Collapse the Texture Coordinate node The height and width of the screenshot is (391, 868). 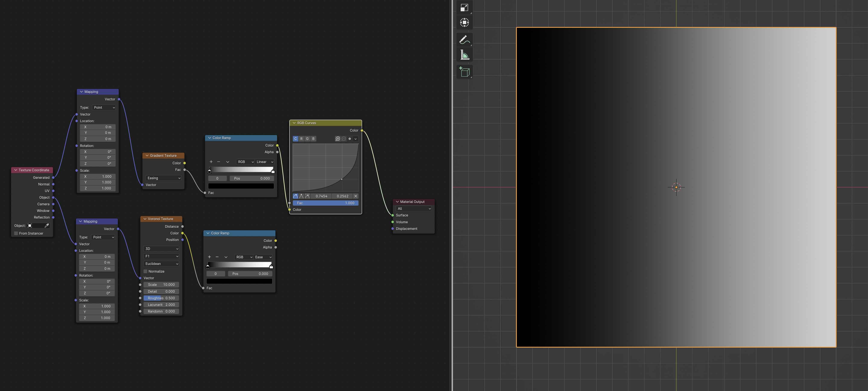tap(16, 170)
